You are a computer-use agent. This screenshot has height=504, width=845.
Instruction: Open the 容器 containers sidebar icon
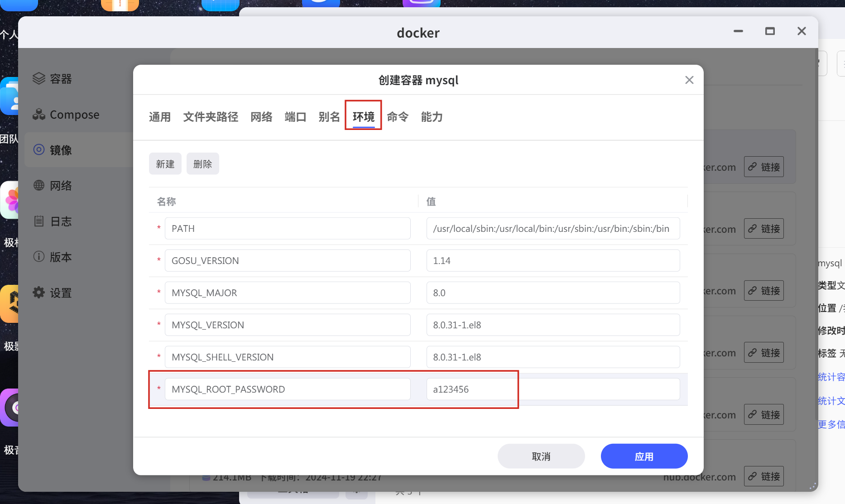(39, 79)
